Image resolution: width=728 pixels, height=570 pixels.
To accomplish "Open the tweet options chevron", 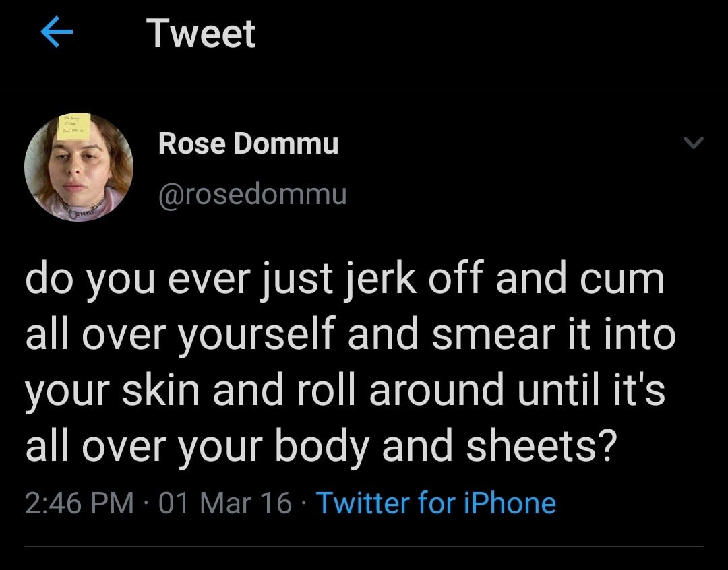I will pyautogui.click(x=692, y=143).
